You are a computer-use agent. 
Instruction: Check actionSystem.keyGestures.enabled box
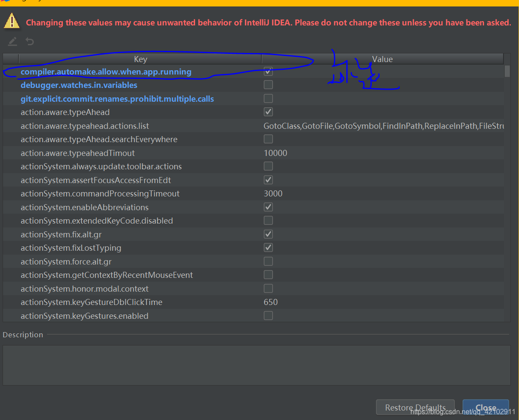[268, 316]
